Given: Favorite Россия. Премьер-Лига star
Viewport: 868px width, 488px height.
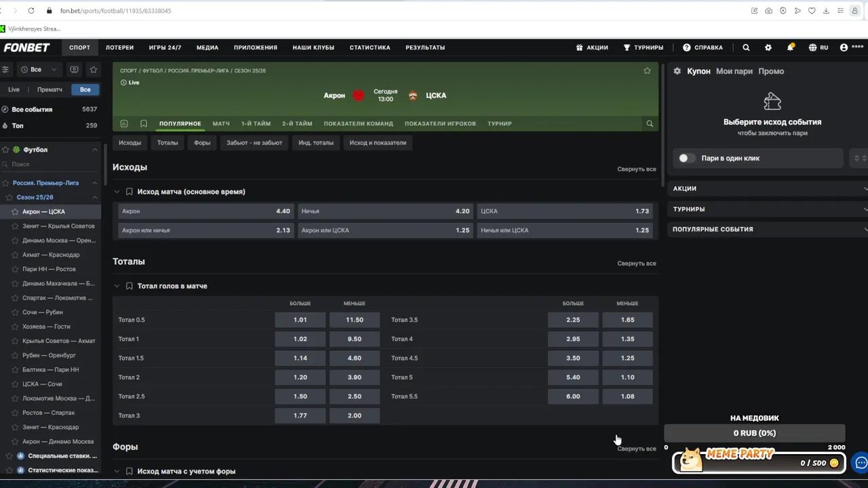Looking at the screenshot, I should tap(5, 183).
